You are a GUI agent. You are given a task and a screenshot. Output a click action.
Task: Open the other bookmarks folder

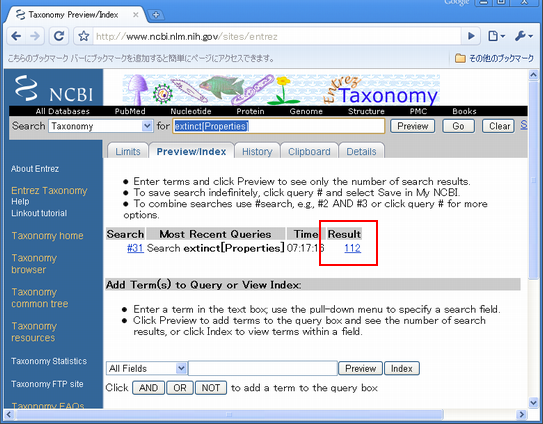[494, 58]
